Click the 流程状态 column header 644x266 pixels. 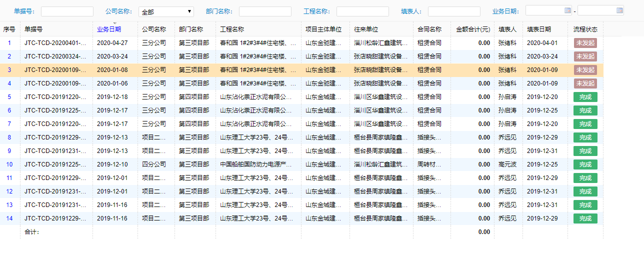[x=585, y=29]
